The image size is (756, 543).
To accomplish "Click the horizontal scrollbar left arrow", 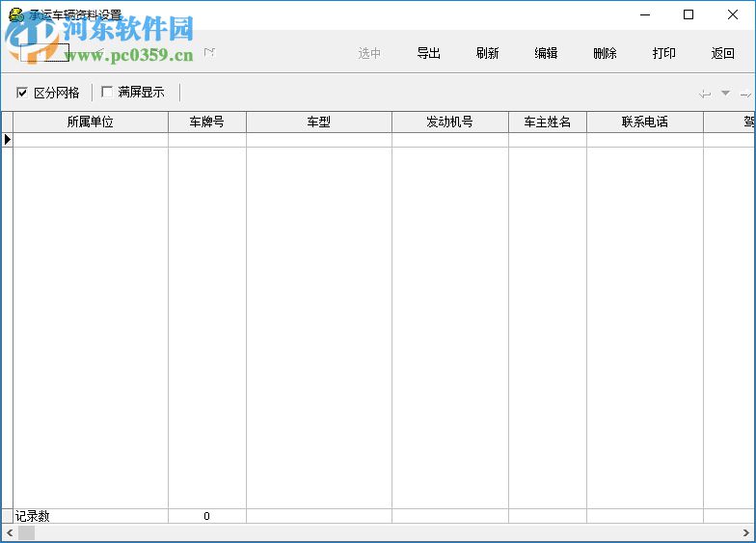I will 10,532.
